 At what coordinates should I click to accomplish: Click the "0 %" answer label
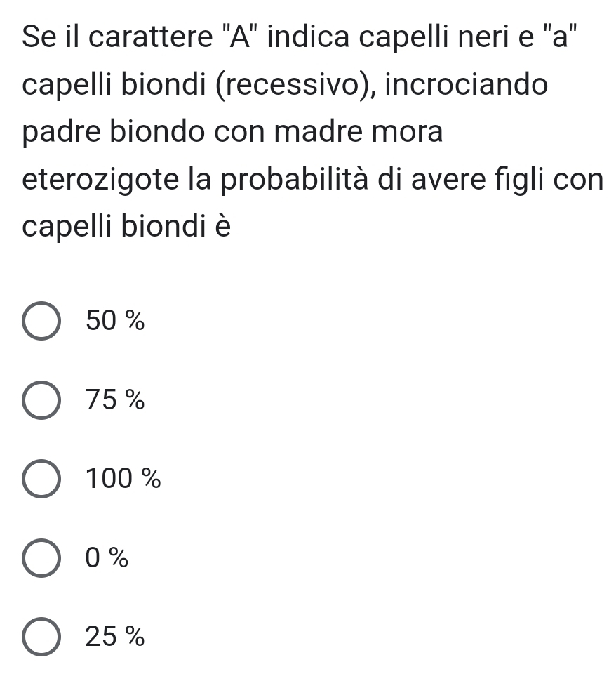[107, 559]
